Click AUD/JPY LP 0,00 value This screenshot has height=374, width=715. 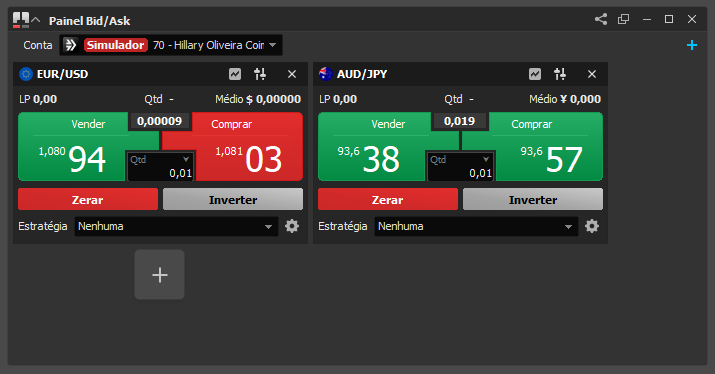pyautogui.click(x=345, y=99)
